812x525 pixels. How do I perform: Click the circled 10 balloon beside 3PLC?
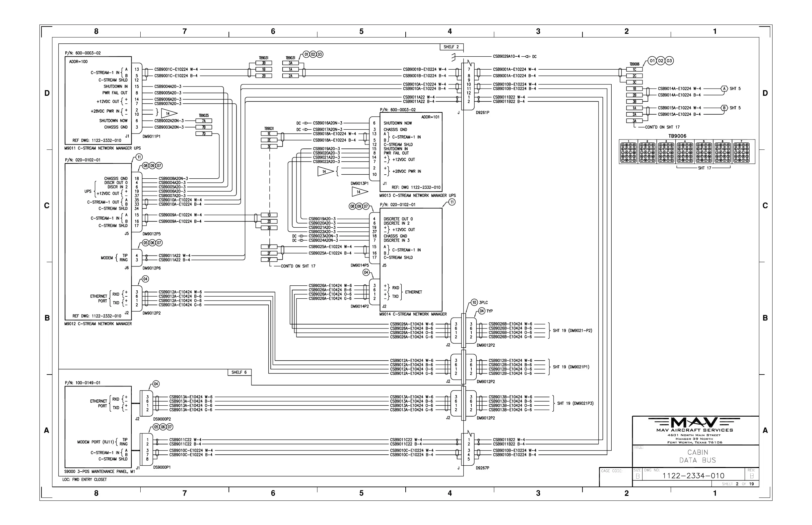pyautogui.click(x=474, y=302)
